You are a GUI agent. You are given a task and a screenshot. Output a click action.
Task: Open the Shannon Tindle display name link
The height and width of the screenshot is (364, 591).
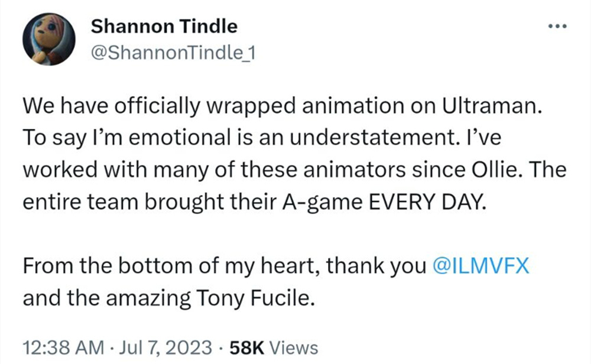pos(164,26)
